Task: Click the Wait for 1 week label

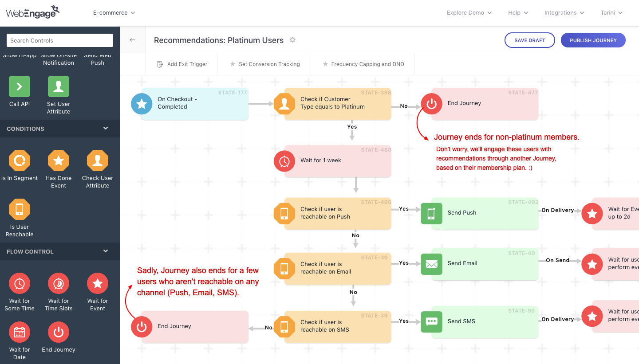Action: (x=321, y=160)
